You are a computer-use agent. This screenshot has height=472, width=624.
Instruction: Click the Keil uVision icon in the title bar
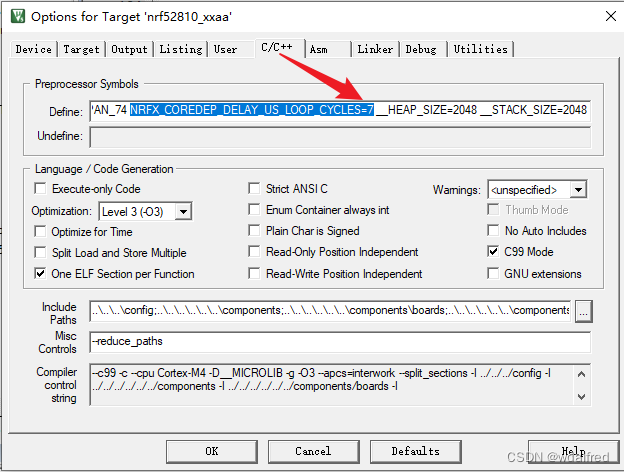[18, 17]
